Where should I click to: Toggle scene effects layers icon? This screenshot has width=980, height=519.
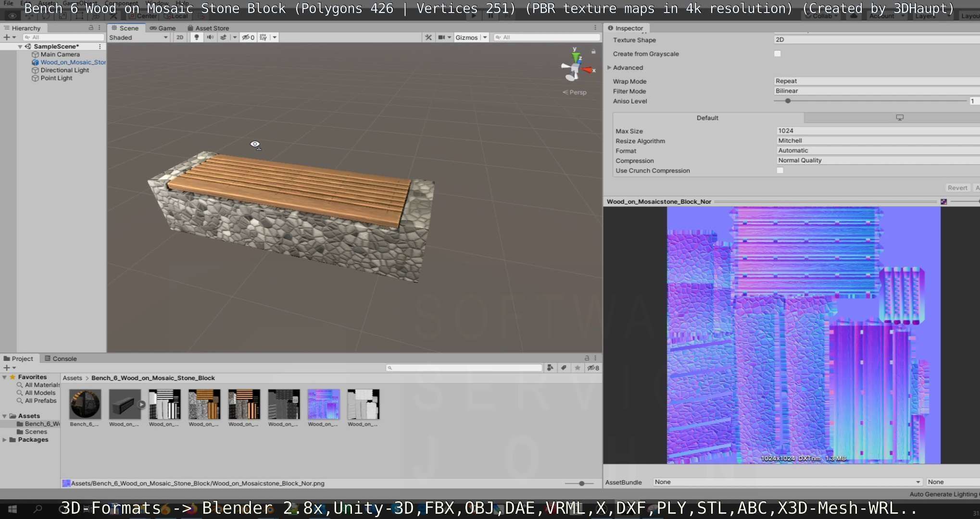pos(224,37)
